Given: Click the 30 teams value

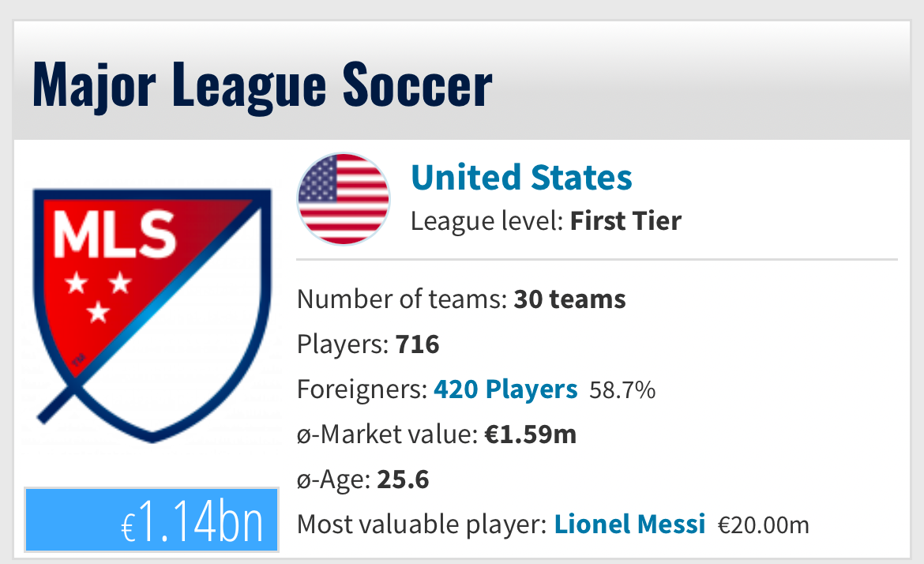Looking at the screenshot, I should 569,299.
